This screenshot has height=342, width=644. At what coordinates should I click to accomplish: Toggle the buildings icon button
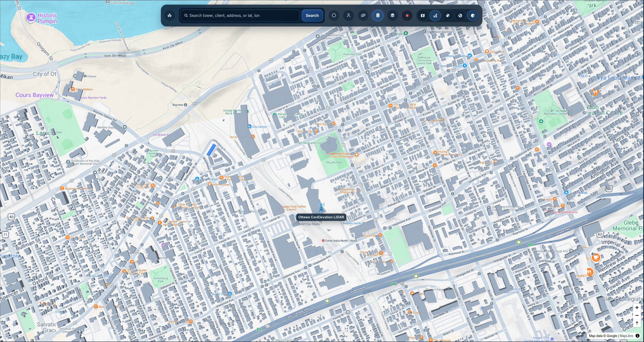(x=378, y=15)
